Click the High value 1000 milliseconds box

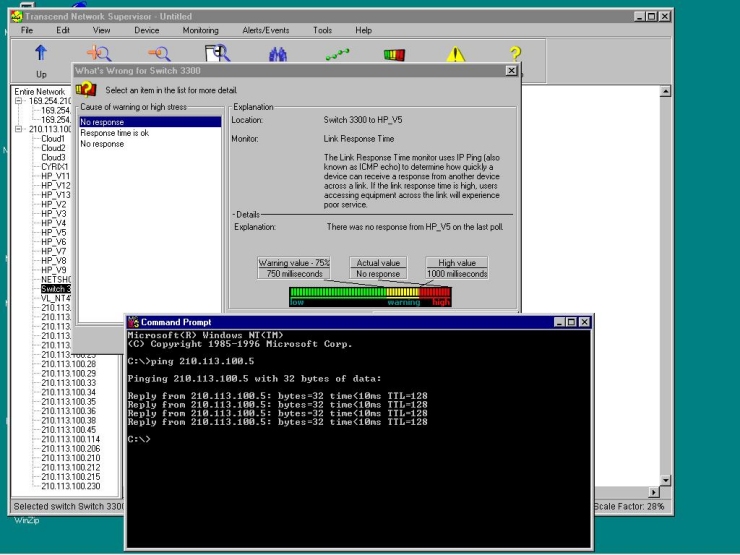[457, 268]
